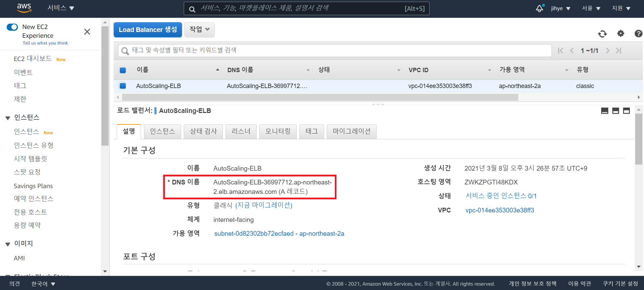Open the settings gear for table
Image resolution: width=644 pixels, height=290 pixels.
tap(620, 33)
